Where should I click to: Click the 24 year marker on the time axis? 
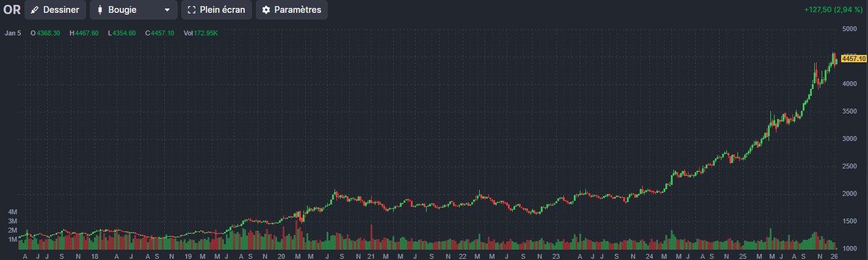(648, 256)
